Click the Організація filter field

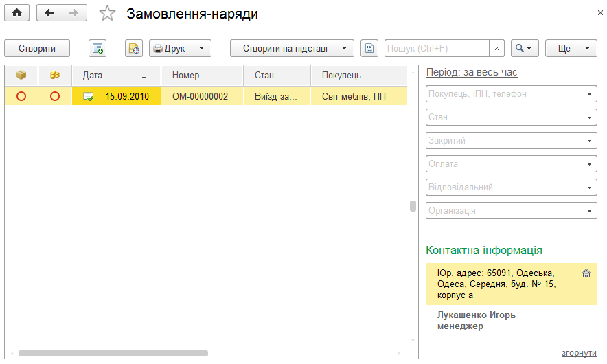[503, 211]
